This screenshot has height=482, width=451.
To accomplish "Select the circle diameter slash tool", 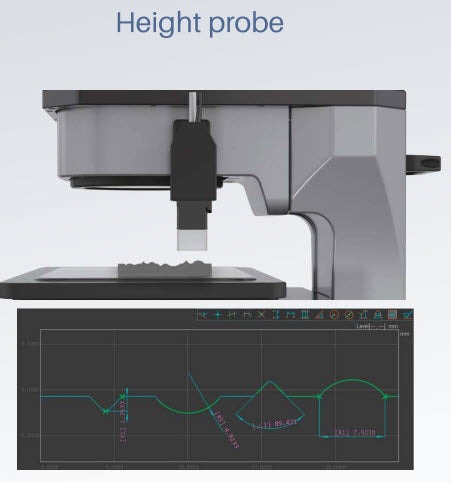I will 349,314.
